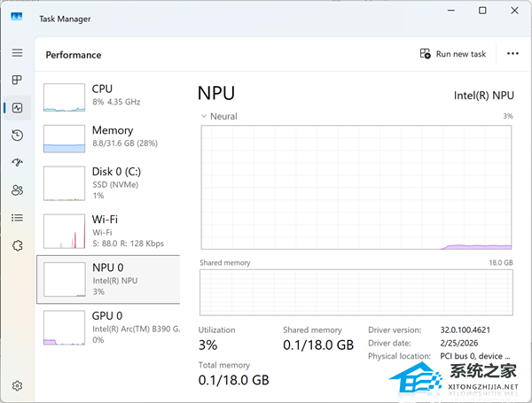Click Run new task button
Screen dimensions: 532x403
[x=453, y=54]
